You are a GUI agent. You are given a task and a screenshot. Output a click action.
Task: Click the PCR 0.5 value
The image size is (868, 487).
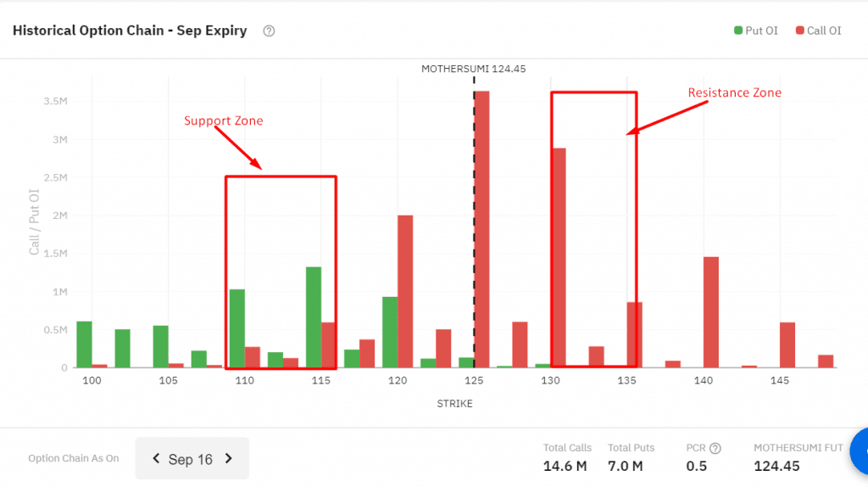[x=697, y=466]
